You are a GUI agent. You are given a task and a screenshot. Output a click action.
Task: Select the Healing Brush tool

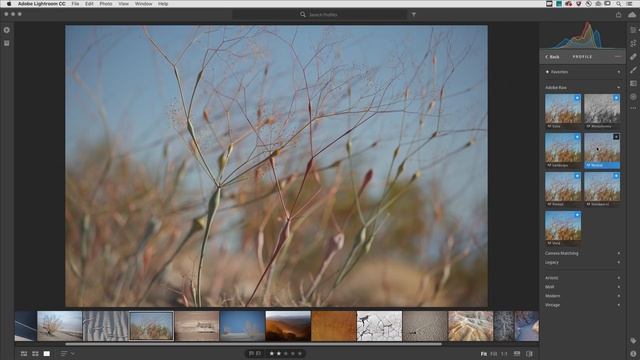pyautogui.click(x=633, y=57)
